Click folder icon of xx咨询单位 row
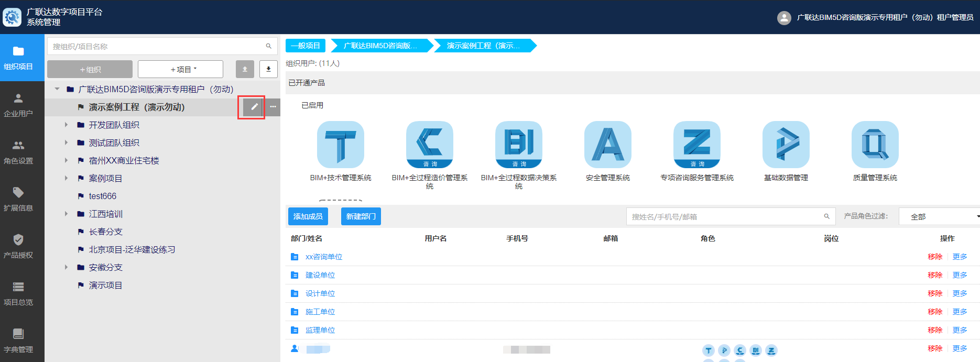 click(x=295, y=257)
